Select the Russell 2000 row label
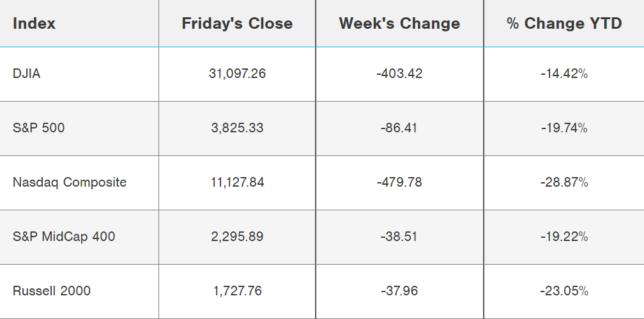This screenshot has height=319, width=644. pyautogui.click(x=52, y=291)
